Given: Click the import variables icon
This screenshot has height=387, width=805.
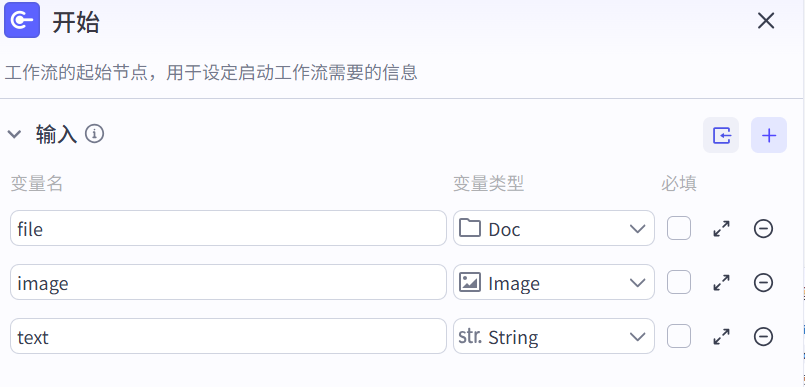Looking at the screenshot, I should [721, 136].
